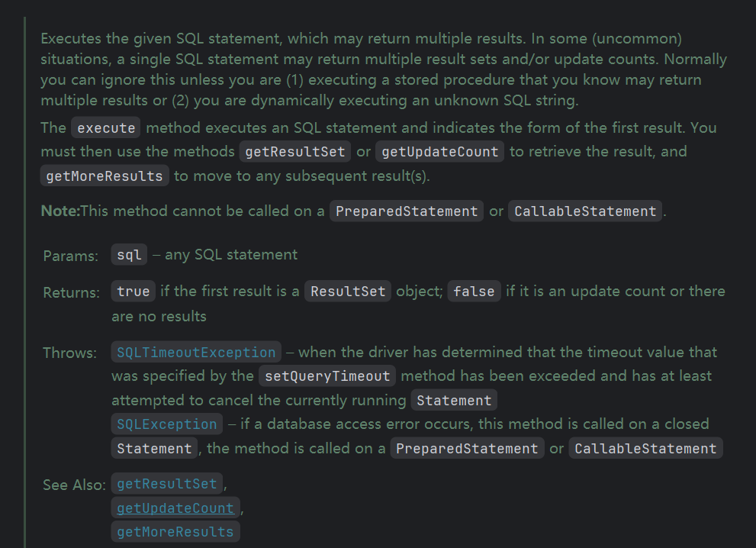Click CallableStatement in the Note line

click(585, 211)
